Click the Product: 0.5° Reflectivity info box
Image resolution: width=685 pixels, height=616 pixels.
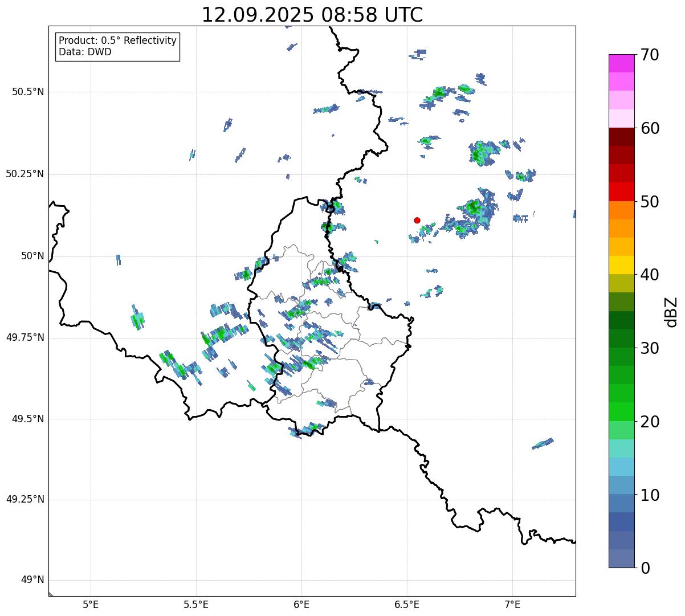pos(117,46)
